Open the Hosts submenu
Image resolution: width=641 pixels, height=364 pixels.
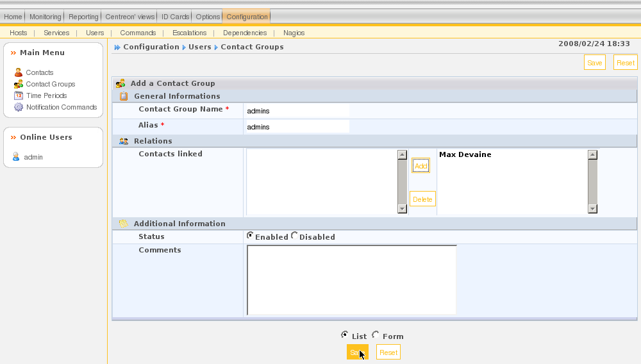click(x=19, y=33)
